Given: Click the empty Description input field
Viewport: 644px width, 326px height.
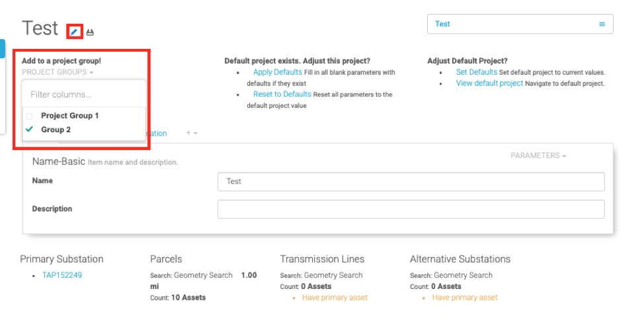Looking at the screenshot, I should pos(411,209).
